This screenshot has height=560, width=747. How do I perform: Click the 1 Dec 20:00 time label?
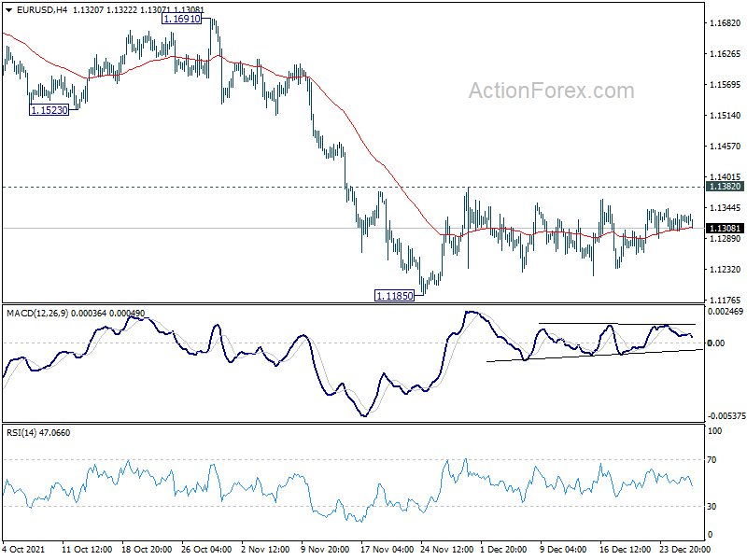(503, 549)
